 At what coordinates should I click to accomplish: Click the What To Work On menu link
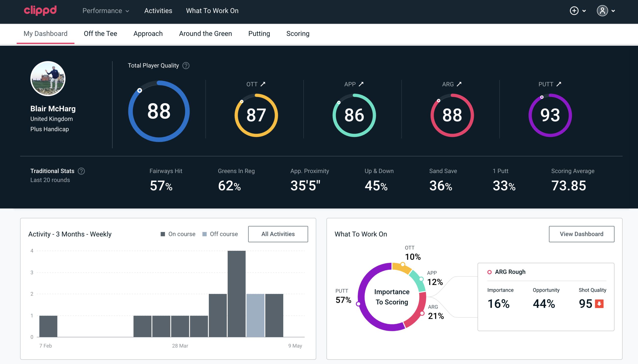click(x=212, y=11)
